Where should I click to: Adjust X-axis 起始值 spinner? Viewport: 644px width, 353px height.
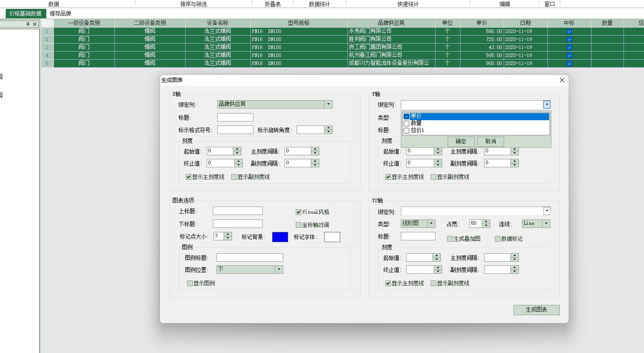point(237,151)
